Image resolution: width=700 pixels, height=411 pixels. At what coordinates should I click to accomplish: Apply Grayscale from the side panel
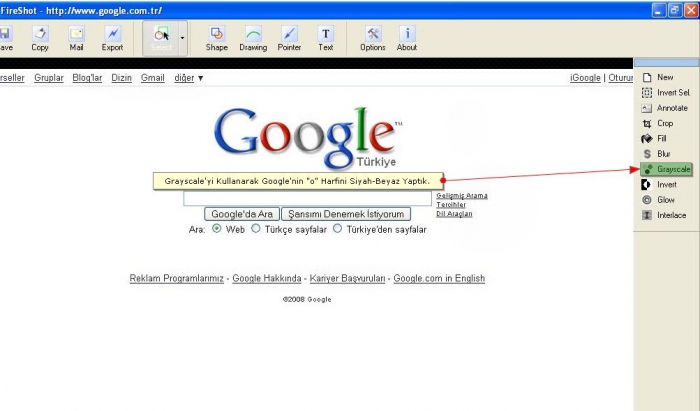667,169
